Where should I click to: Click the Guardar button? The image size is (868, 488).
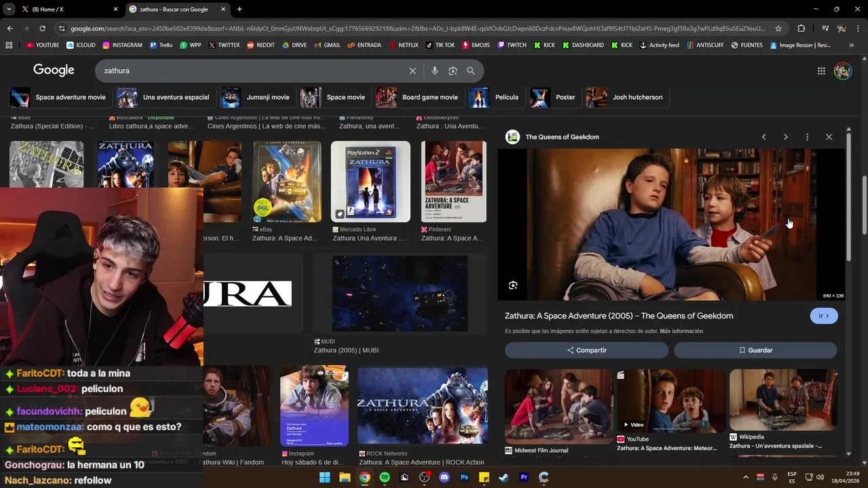coord(755,350)
